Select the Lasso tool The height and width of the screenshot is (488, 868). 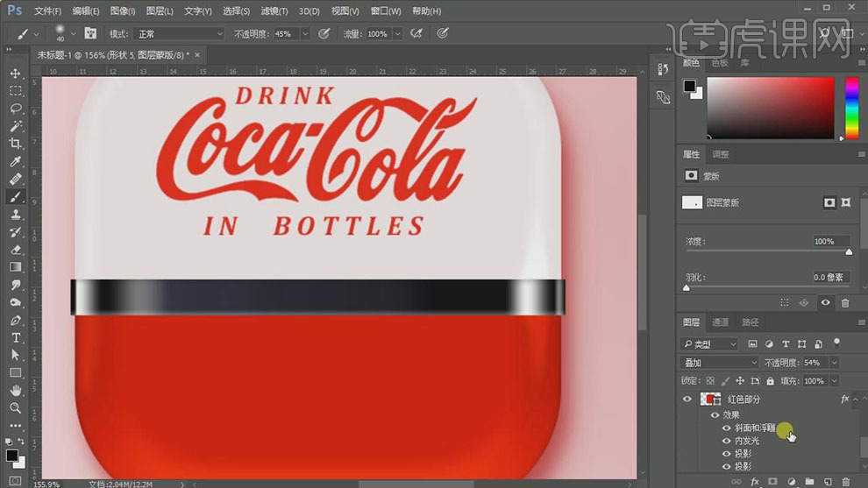(x=16, y=109)
